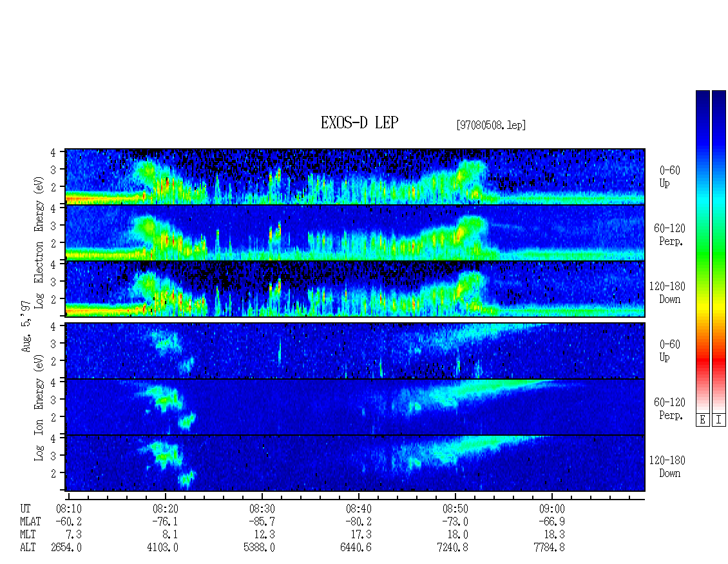This screenshot has height=564, width=728.
Task: Open the electron 0-60 Up spectrogram panel
Action: pos(355,177)
